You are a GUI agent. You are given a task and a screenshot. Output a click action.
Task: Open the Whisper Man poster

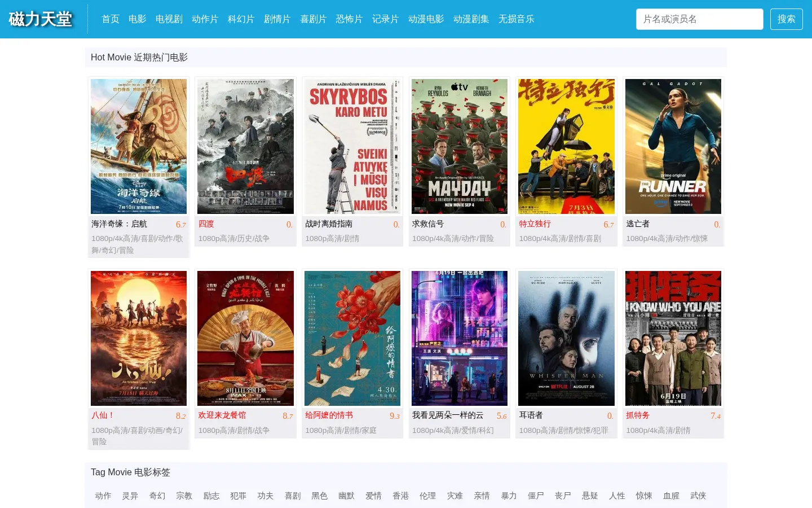click(566, 338)
